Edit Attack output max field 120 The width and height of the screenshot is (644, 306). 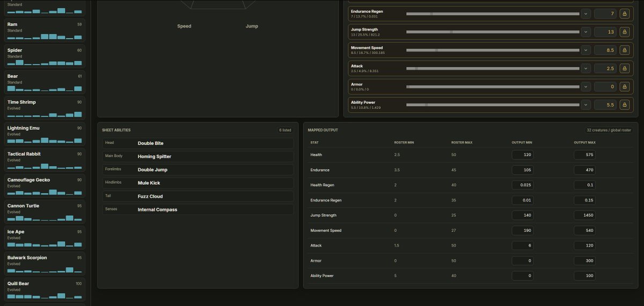click(x=584, y=245)
